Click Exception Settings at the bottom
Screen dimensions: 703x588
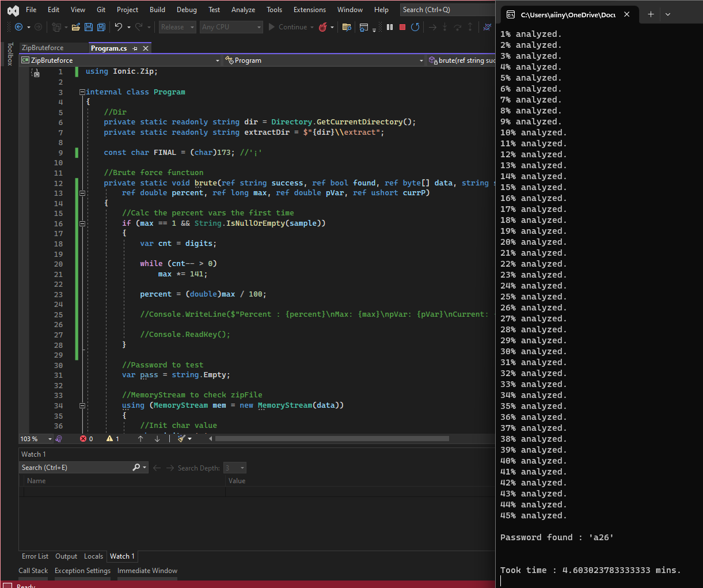pos(82,570)
